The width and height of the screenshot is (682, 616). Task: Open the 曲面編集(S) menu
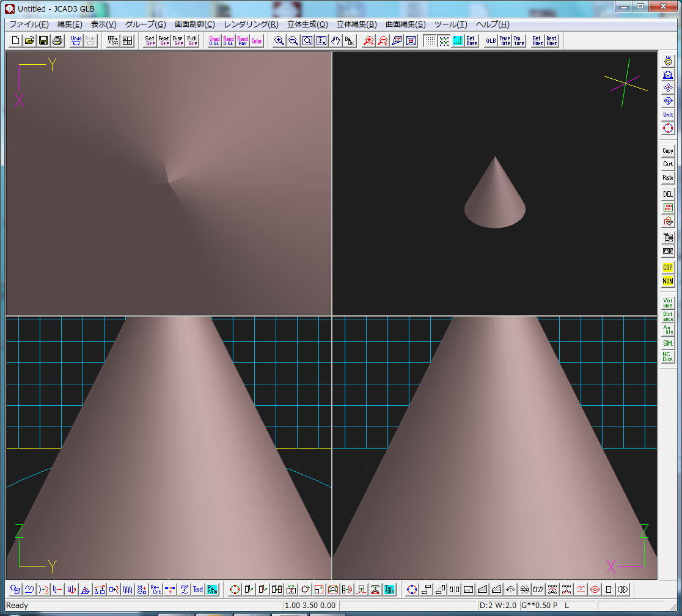click(x=405, y=24)
